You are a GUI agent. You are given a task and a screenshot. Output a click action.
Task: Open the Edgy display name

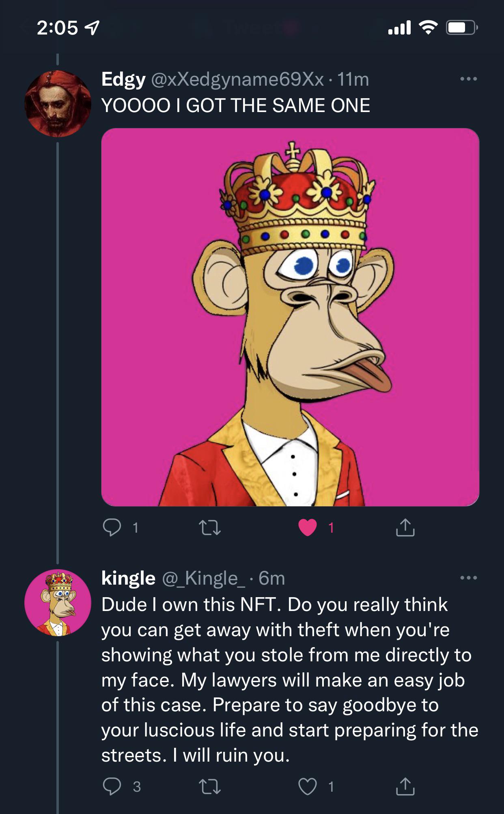(123, 79)
